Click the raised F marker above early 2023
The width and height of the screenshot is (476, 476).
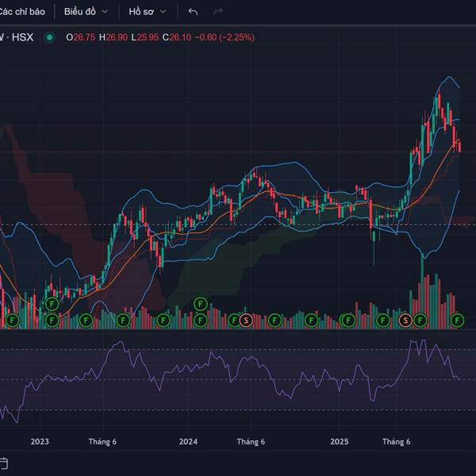coord(52,304)
